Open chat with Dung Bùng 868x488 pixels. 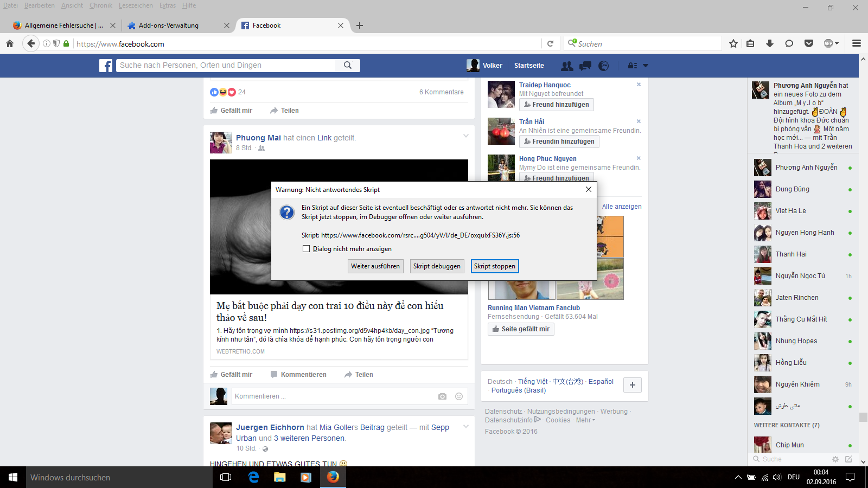coord(803,189)
